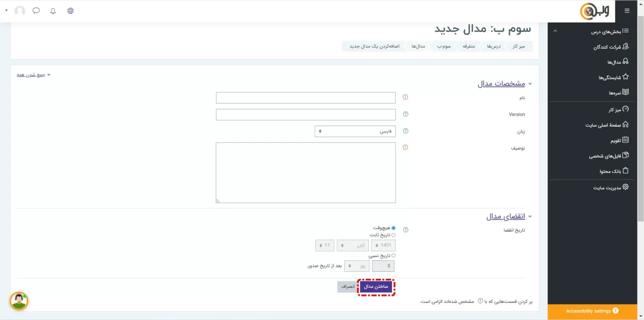
Task: Toggle the hamburger side menu icon
Action: click(x=626, y=11)
